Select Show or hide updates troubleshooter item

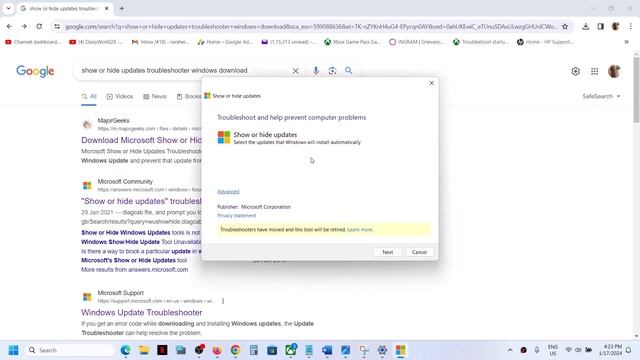pos(290,138)
